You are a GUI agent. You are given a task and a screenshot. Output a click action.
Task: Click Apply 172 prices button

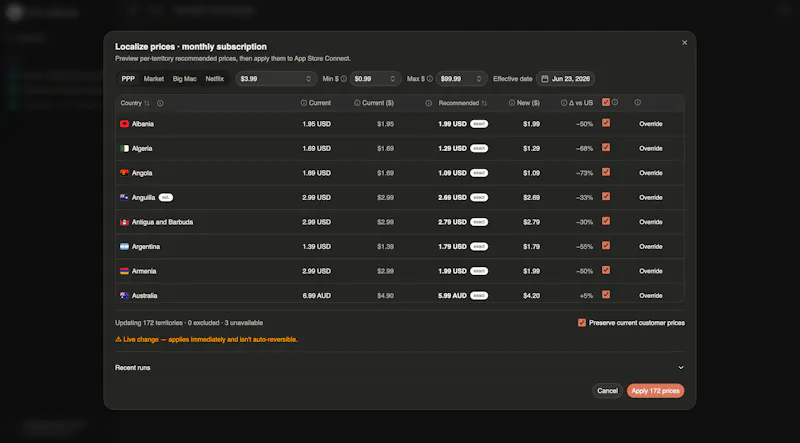coord(656,391)
